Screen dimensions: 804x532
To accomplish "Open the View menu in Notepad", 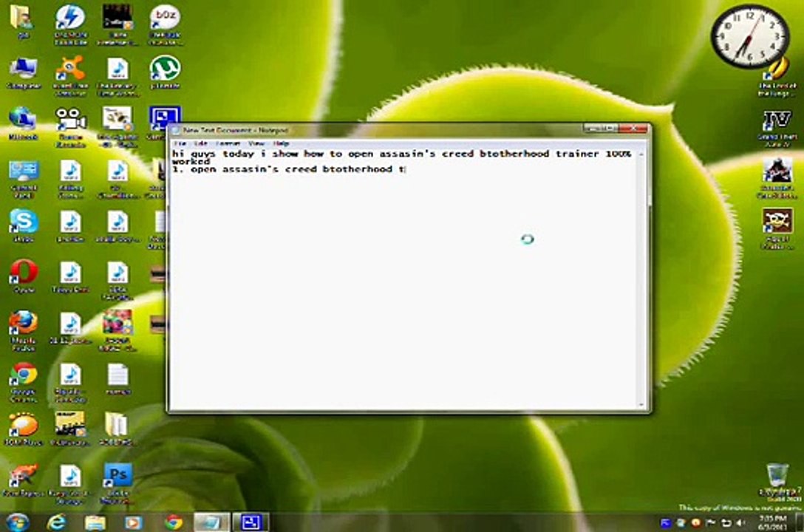I will pos(256,143).
